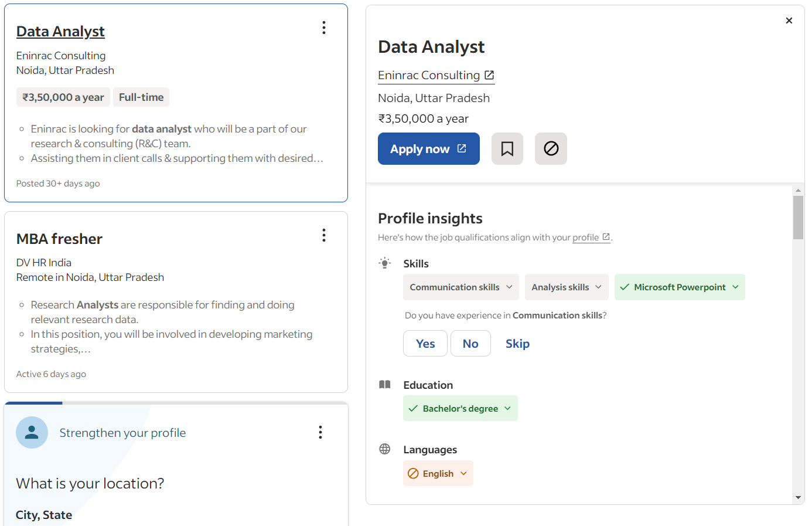Answer Yes to Communication skills experience
This screenshot has width=812, height=526.
click(x=425, y=344)
